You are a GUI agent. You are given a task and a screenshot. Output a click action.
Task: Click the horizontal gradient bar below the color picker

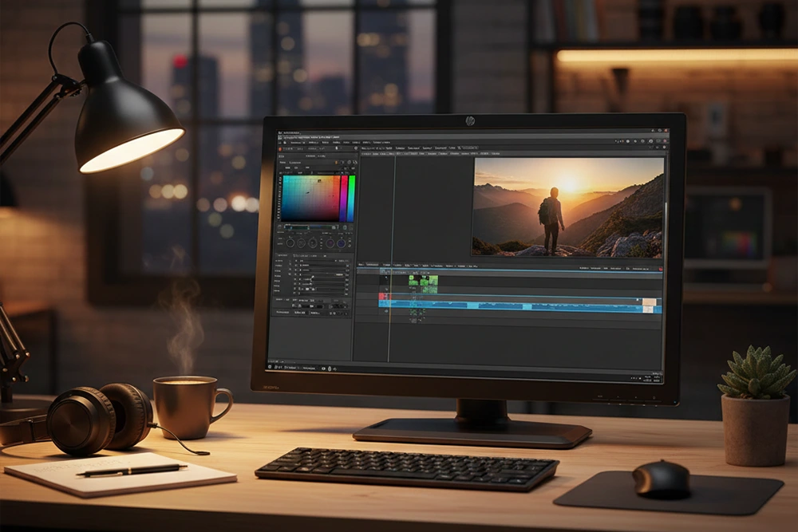[310, 227]
